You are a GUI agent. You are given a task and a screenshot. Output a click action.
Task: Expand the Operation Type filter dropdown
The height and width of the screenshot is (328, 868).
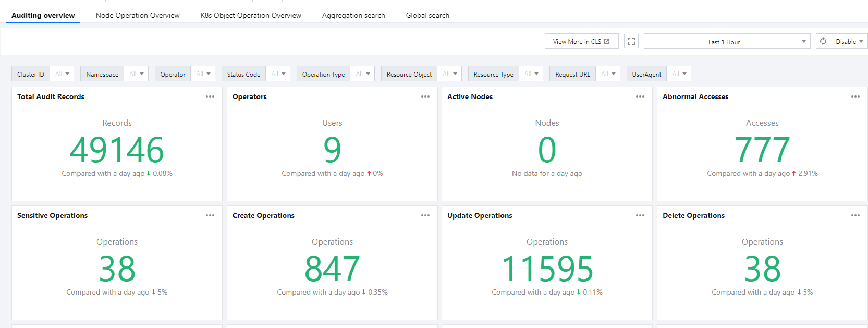[x=362, y=74]
